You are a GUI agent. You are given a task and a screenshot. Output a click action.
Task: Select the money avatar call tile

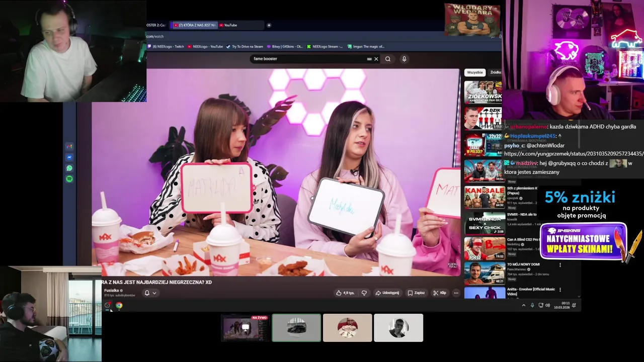[348, 328]
